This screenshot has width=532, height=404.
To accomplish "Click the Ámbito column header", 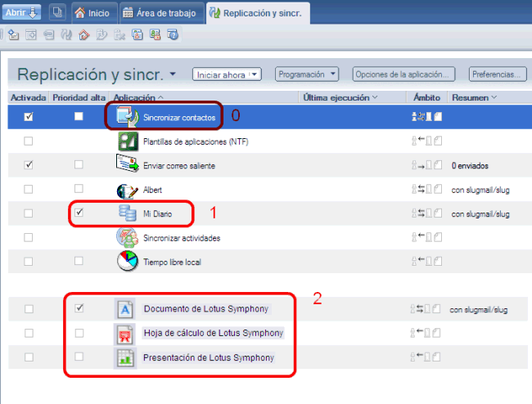I will pos(426,97).
